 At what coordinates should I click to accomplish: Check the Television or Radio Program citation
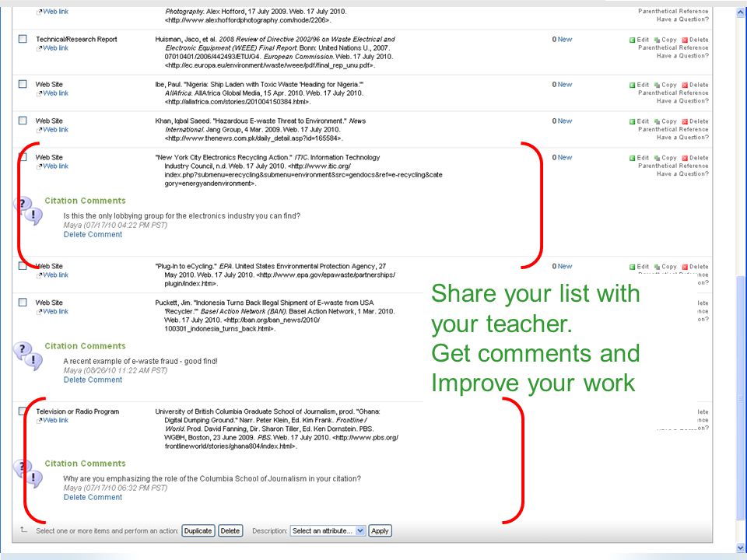coord(23,411)
